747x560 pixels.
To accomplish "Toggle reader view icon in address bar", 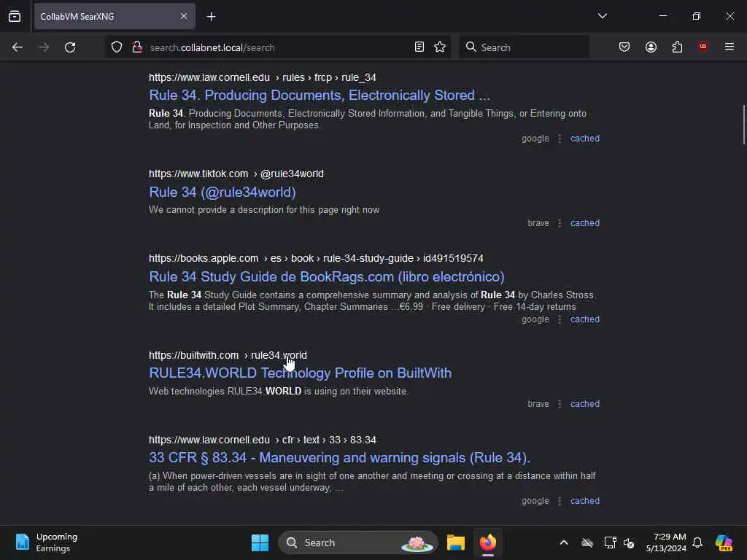I will pos(419,47).
